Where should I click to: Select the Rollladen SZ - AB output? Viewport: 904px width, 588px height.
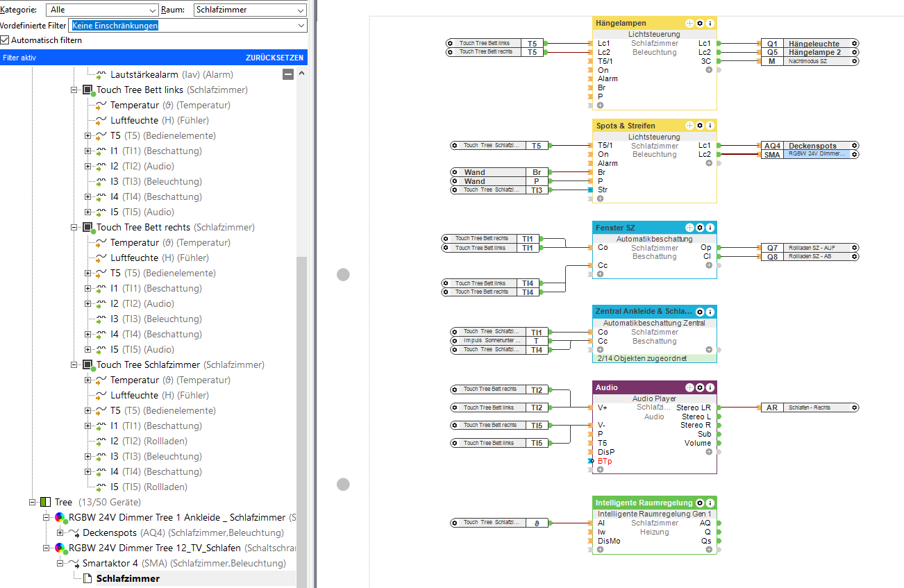(810, 257)
